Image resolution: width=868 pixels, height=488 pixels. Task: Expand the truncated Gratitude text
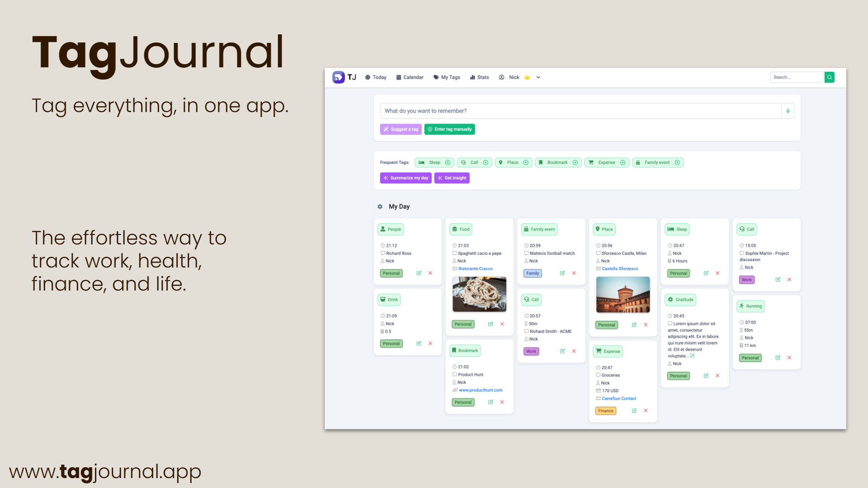tap(692, 356)
